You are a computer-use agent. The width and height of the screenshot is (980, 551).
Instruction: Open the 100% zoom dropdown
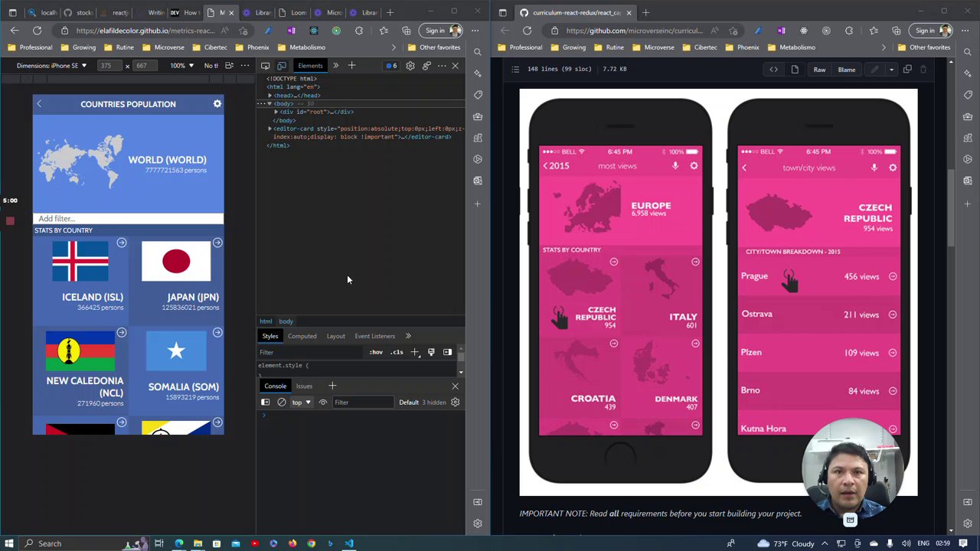click(x=181, y=66)
